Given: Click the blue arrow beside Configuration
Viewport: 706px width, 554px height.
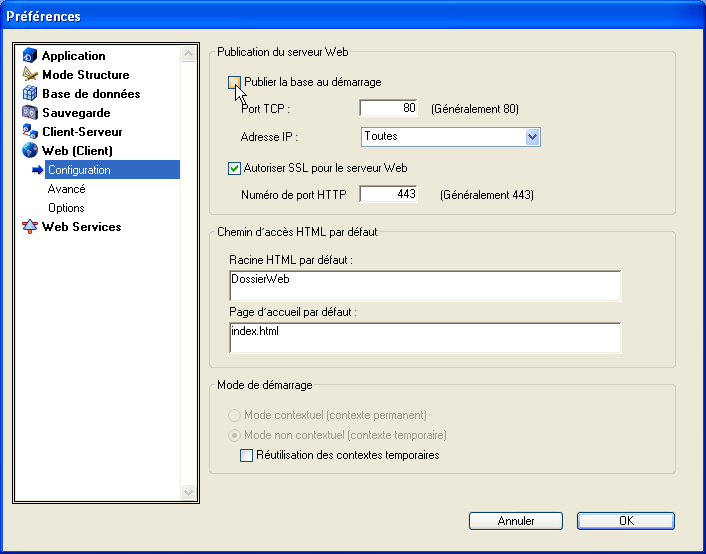Looking at the screenshot, I should point(38,170).
